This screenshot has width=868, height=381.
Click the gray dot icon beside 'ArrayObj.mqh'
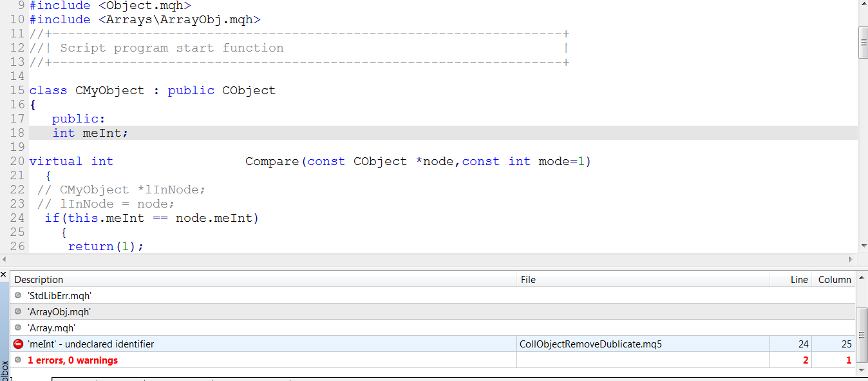[18, 312]
